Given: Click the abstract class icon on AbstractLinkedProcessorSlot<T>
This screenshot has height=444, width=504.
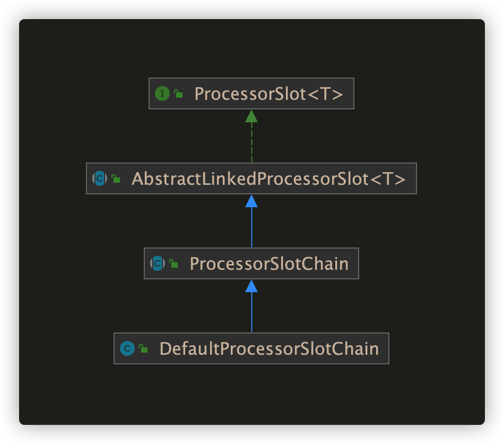Looking at the screenshot, I should point(99,178).
